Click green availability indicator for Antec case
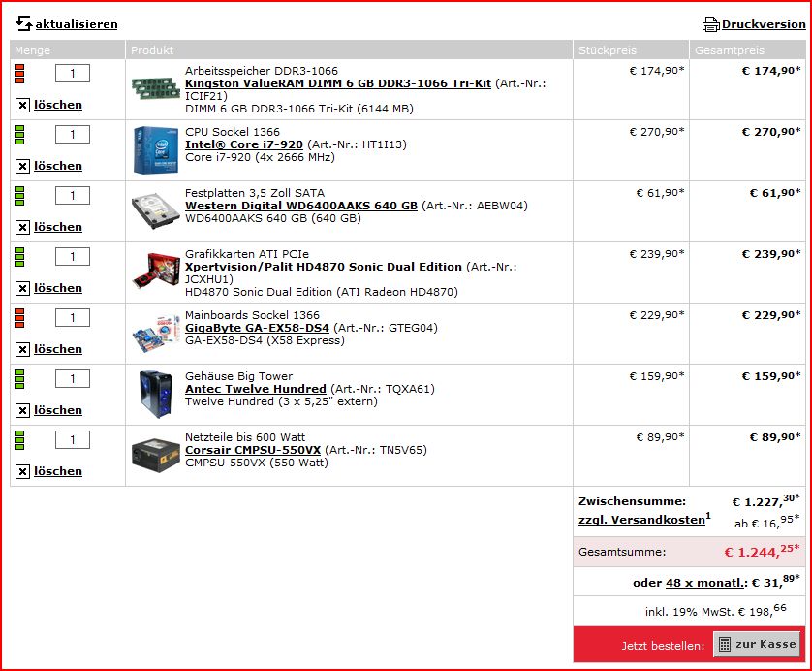812x671 pixels. (x=19, y=379)
